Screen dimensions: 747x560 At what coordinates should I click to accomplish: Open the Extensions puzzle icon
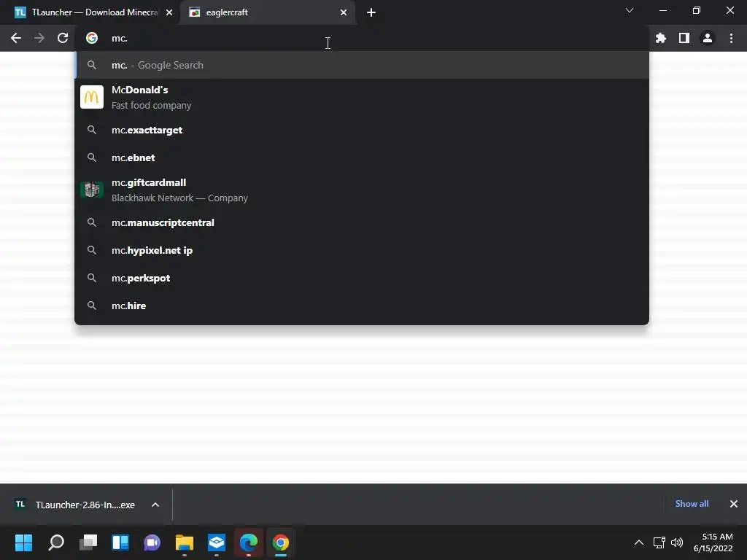[661, 38]
